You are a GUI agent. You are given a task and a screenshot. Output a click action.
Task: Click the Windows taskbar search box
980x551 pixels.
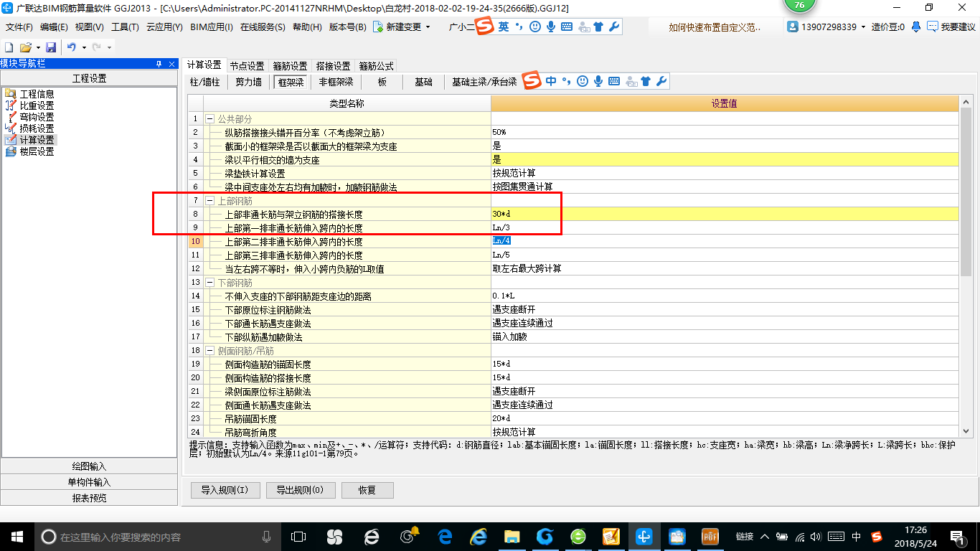click(158, 537)
